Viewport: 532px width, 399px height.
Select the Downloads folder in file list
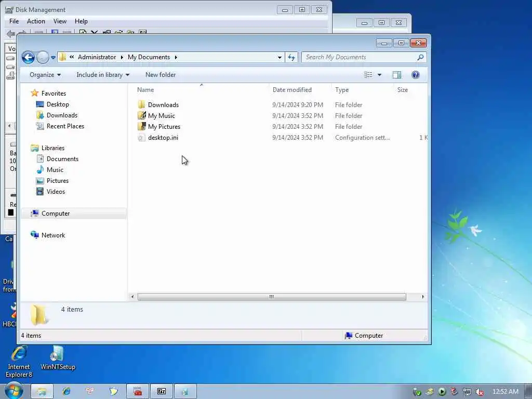[x=163, y=105]
